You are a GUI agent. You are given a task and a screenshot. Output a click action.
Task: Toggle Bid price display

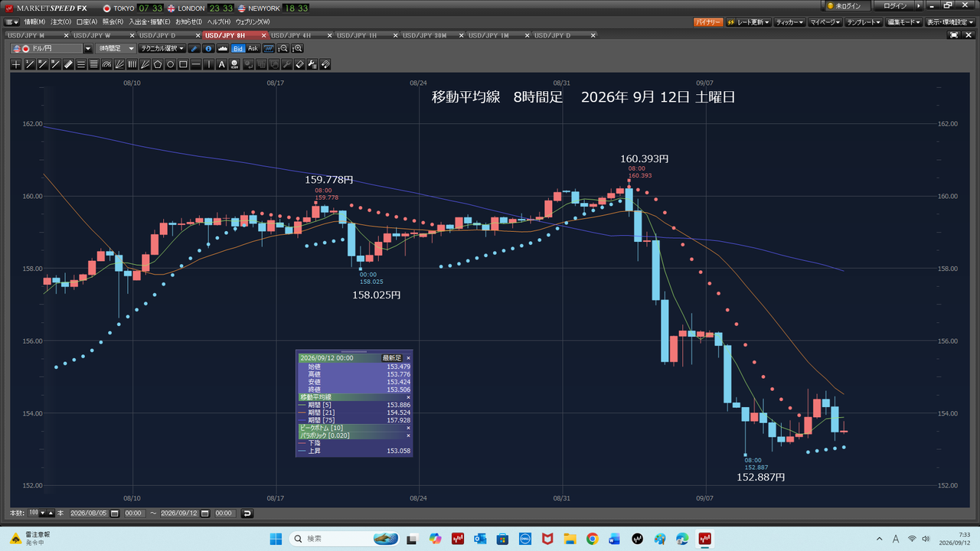pos(238,48)
